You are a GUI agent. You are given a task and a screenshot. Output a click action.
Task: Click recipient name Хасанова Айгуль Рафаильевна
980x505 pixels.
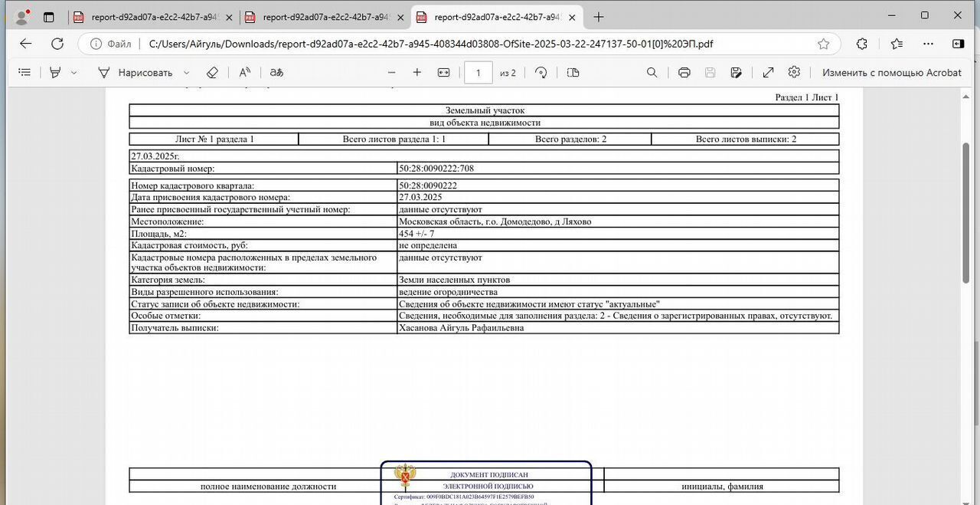click(x=461, y=328)
